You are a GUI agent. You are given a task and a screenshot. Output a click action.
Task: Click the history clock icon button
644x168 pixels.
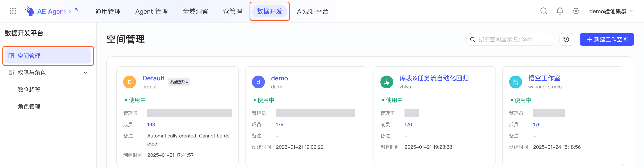(566, 39)
